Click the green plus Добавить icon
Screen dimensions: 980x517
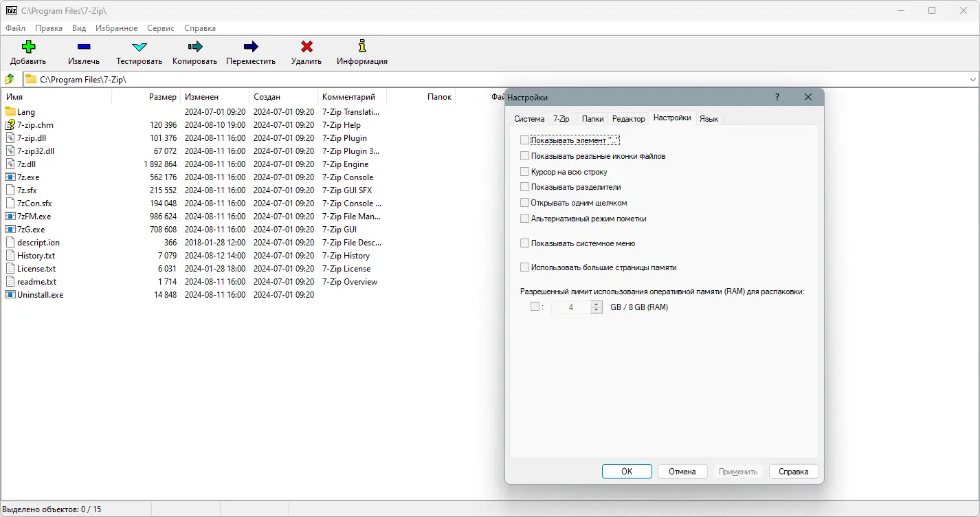[28, 47]
